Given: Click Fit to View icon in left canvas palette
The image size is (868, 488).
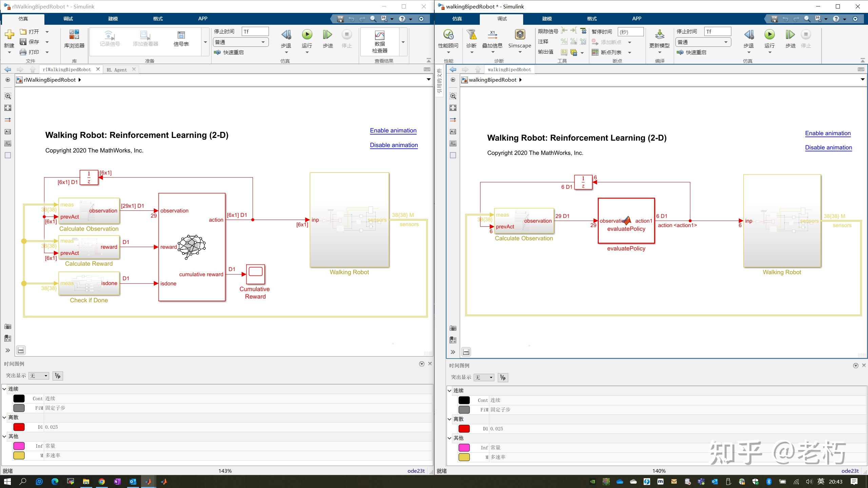Looking at the screenshot, I should [8, 108].
